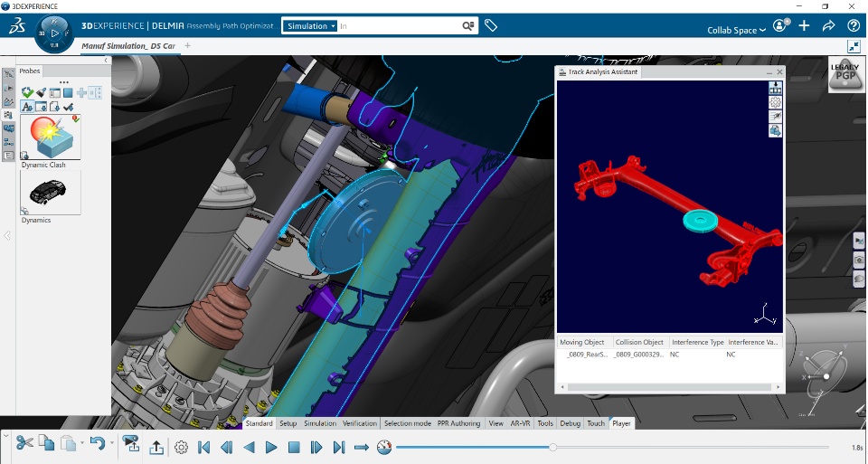Open player settings gear icon
The image size is (868, 464).
click(182, 448)
